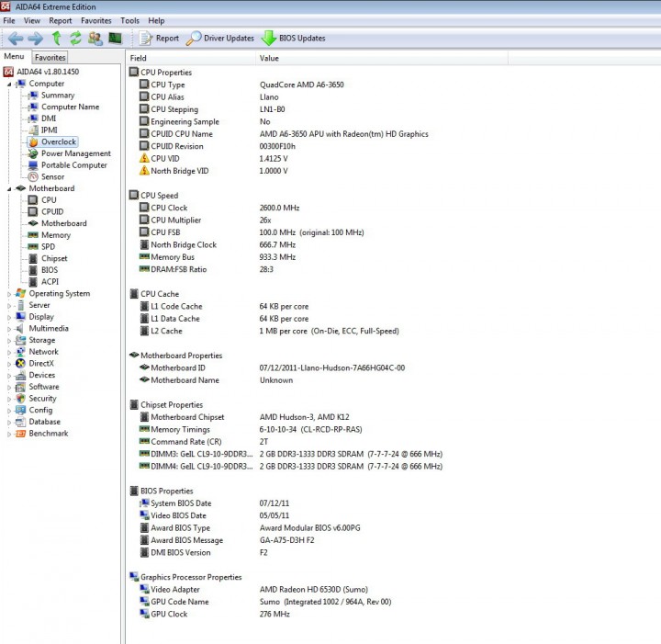Select ACPI in the tree

coord(50,282)
